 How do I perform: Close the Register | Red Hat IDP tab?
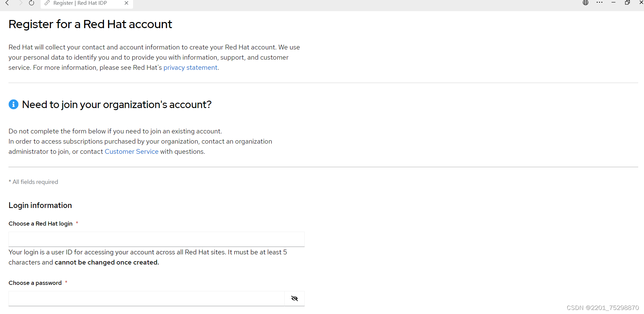[x=126, y=3]
